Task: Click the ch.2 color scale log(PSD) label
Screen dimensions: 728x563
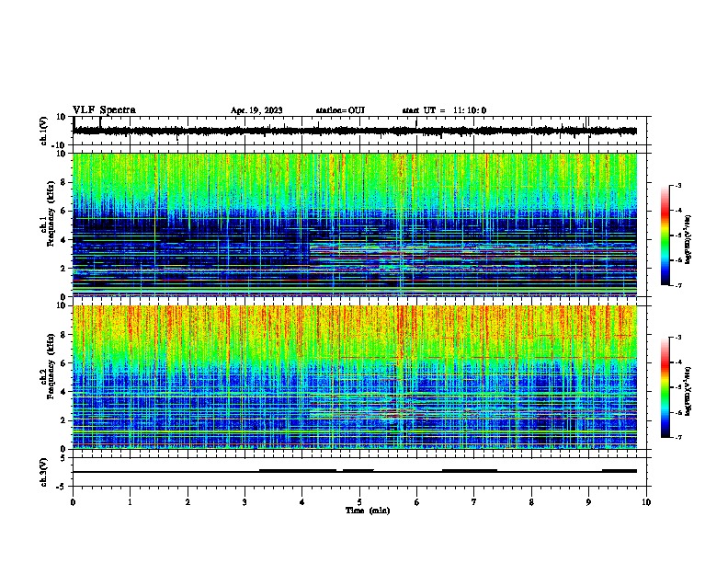Action: coord(688,391)
